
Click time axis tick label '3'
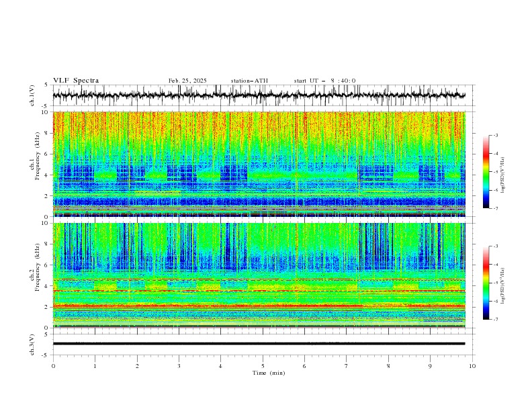pyautogui.click(x=179, y=366)
